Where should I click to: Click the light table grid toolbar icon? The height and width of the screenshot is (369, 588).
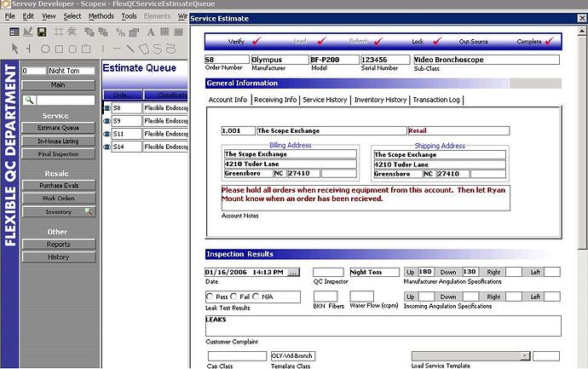(164, 32)
